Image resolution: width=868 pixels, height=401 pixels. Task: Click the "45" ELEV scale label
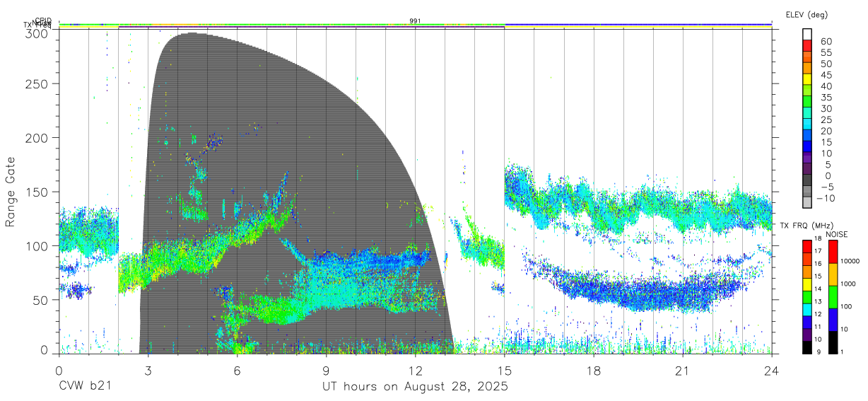tap(826, 75)
